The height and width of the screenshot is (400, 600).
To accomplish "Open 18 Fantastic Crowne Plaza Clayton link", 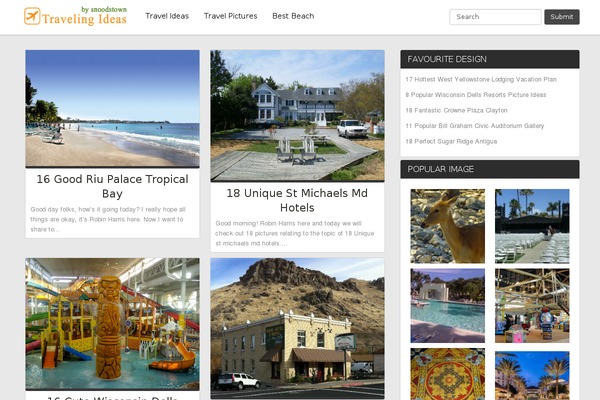I will (x=457, y=111).
